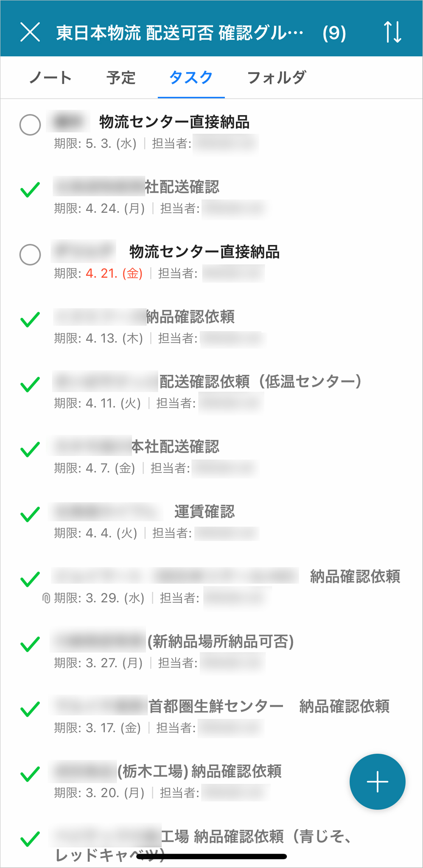Select the タスク tab

coord(191,78)
